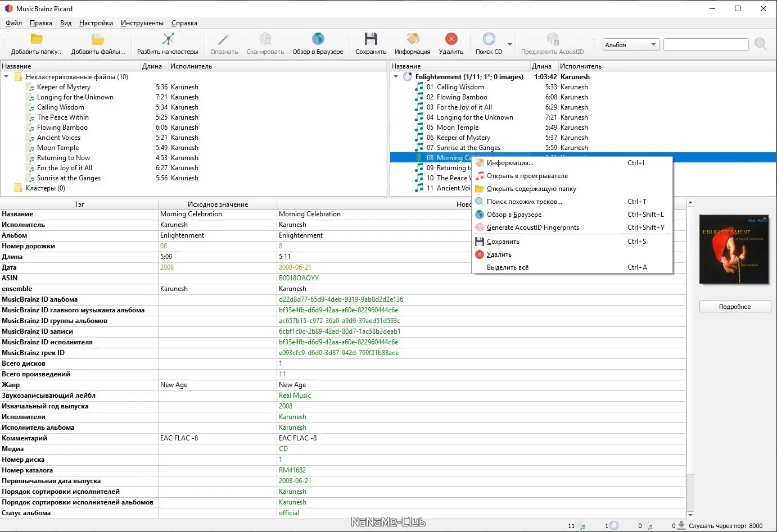This screenshot has width=777, height=532.
Task: Select Returning to Now in unclustered files
Action: (x=64, y=158)
